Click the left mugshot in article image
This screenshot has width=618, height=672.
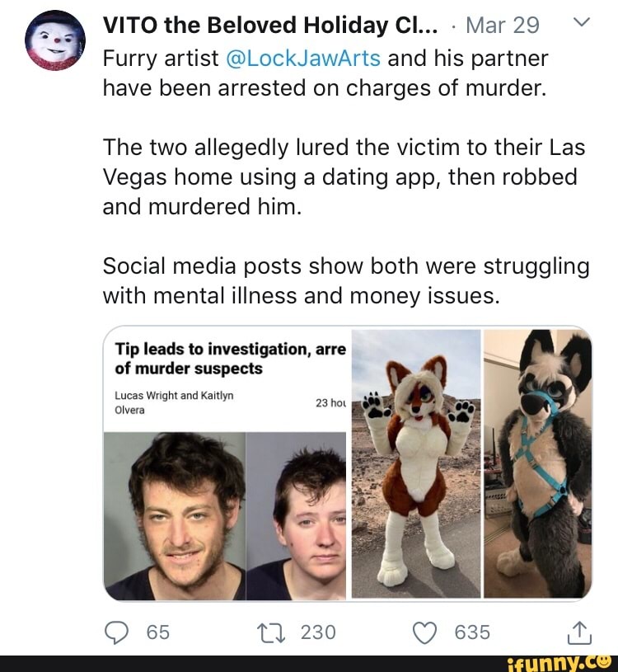click(x=176, y=515)
